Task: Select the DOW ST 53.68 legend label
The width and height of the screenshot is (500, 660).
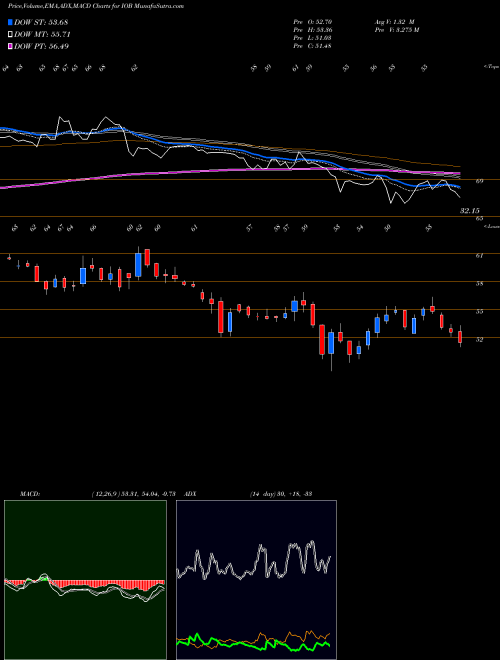Action: click(41, 22)
